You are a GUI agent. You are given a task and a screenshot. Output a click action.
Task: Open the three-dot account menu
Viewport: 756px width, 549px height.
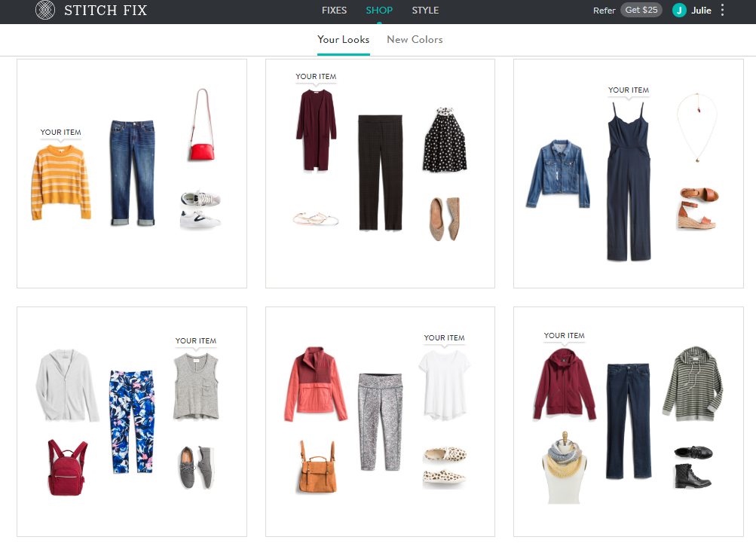point(723,11)
